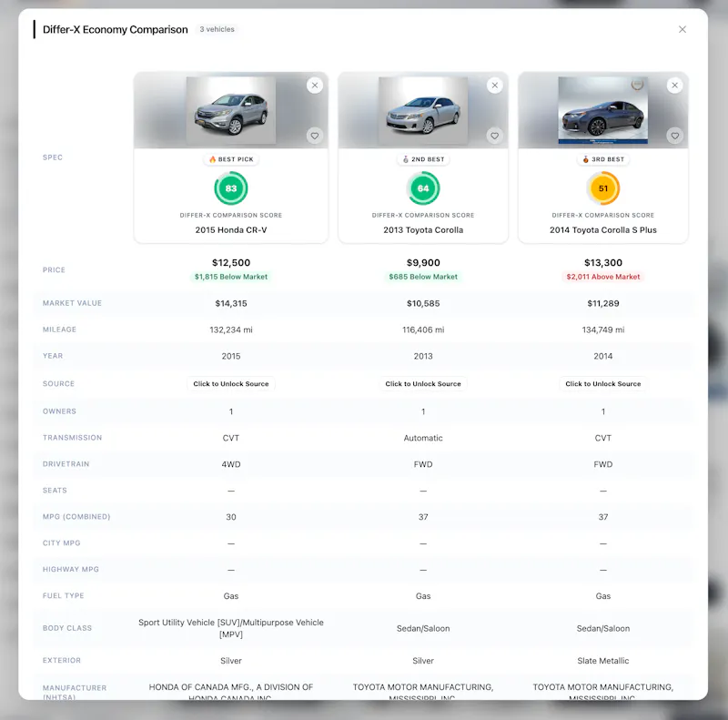
Task: Click the $1,815 Below Market tag
Action: point(231,277)
